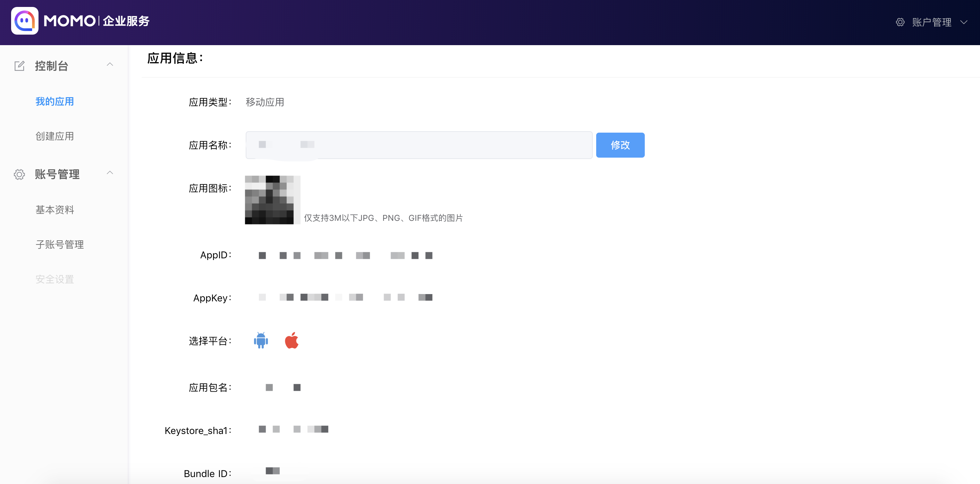Screen dimensions: 980x484
Task: Click the 应用信息 heading
Action: 175,58
